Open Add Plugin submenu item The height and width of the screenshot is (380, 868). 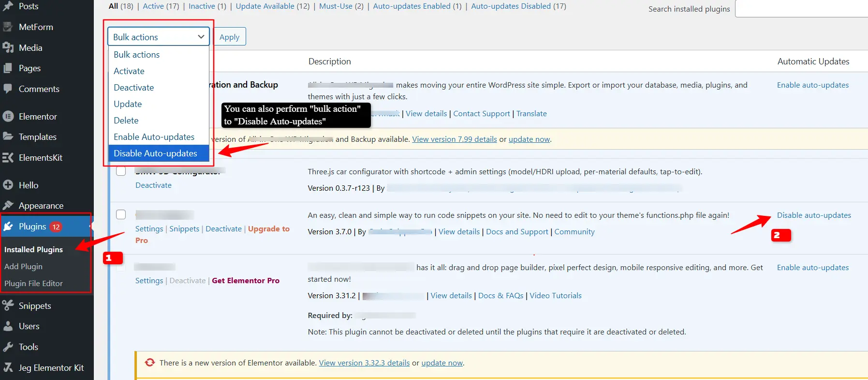click(23, 267)
